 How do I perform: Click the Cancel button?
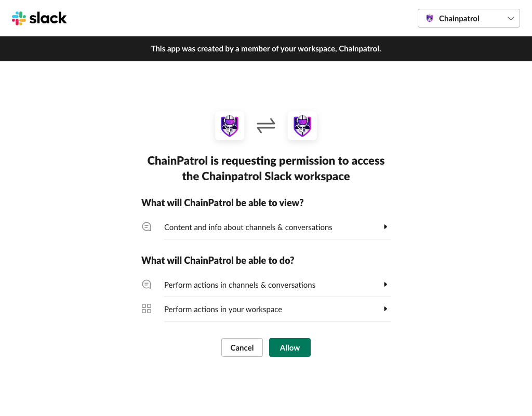242,347
